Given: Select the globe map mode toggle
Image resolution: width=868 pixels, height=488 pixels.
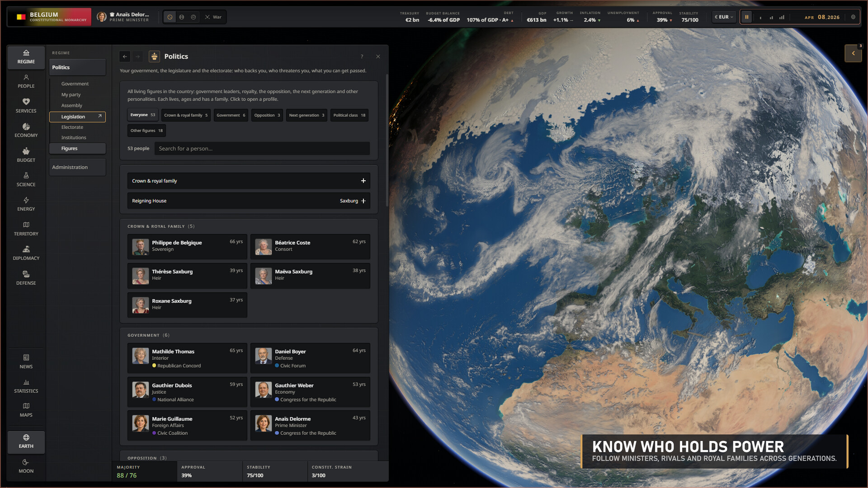Looking at the screenshot, I should tap(182, 17).
